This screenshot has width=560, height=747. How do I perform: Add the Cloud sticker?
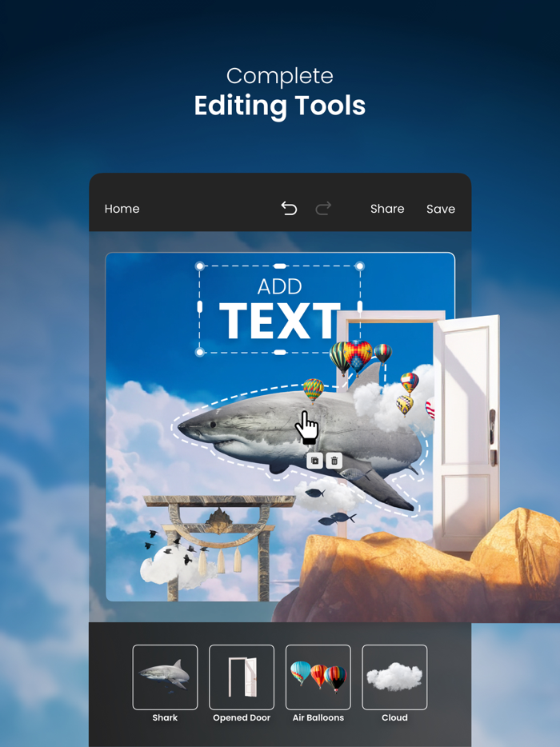pyautogui.click(x=394, y=677)
